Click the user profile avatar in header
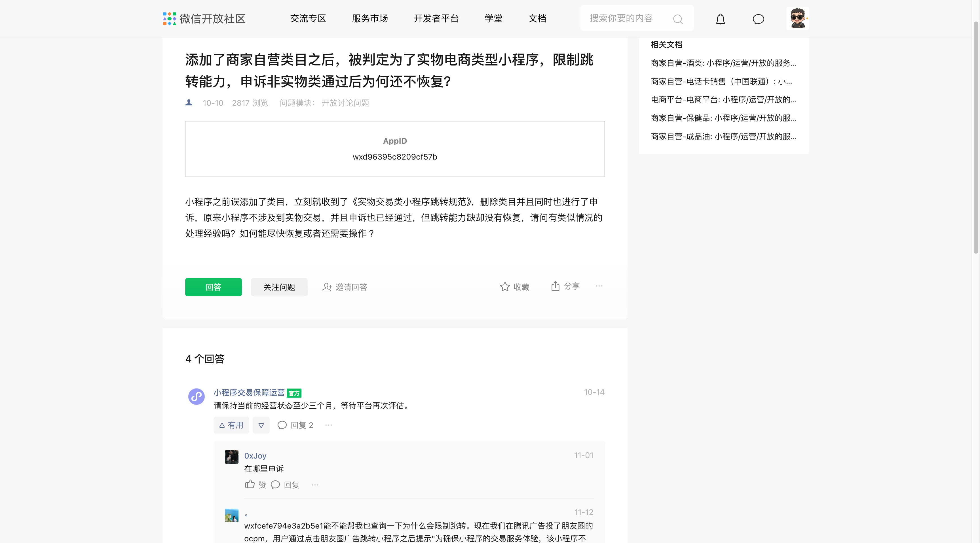The height and width of the screenshot is (543, 980). pos(797,18)
